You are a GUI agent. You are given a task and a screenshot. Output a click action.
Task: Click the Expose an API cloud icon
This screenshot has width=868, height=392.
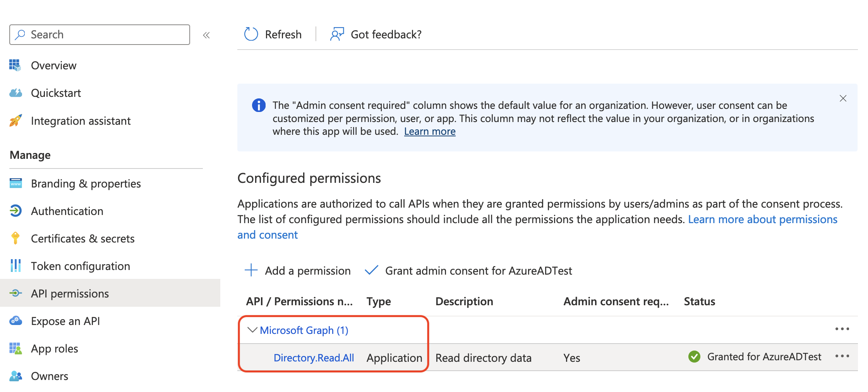click(x=15, y=321)
